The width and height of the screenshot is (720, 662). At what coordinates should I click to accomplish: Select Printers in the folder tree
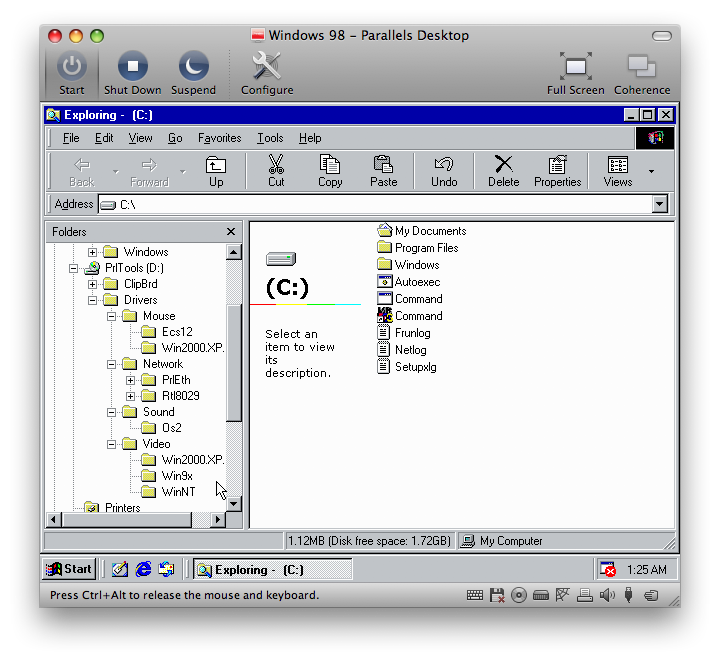point(113,507)
